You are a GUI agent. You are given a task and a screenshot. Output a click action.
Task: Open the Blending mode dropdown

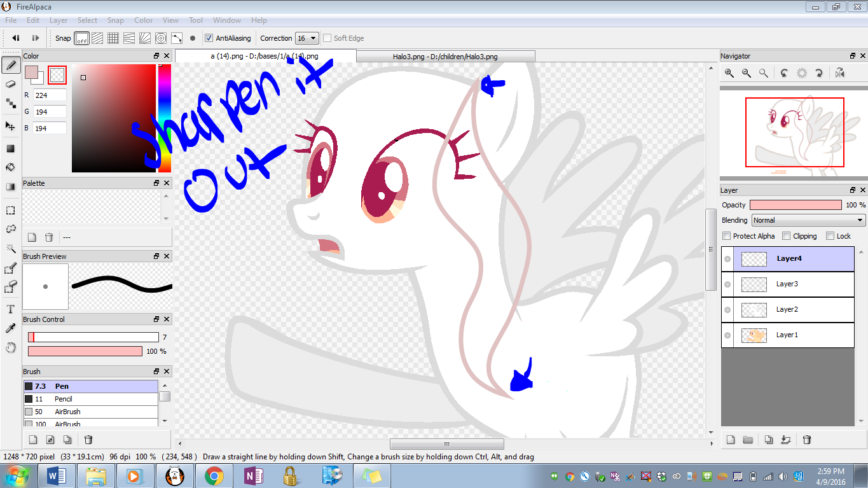pos(808,220)
